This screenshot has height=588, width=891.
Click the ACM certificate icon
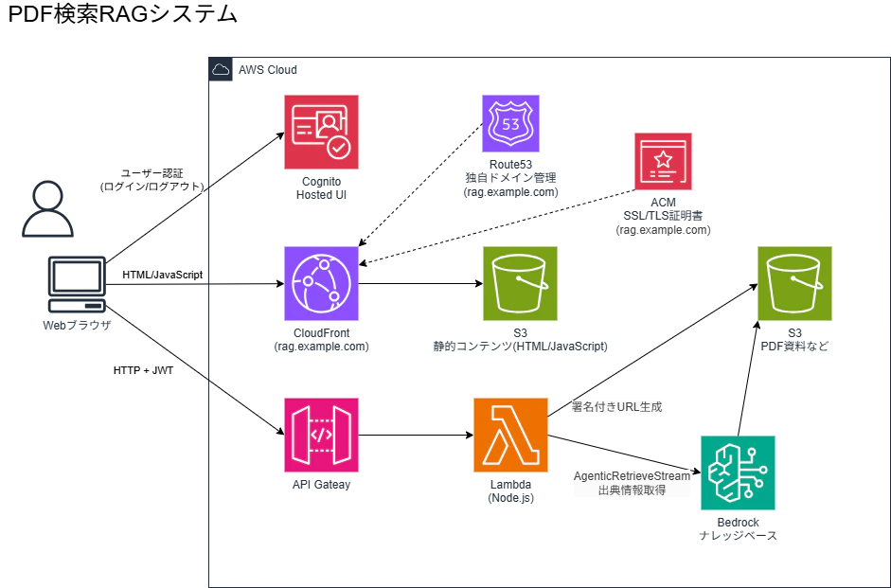(x=663, y=161)
